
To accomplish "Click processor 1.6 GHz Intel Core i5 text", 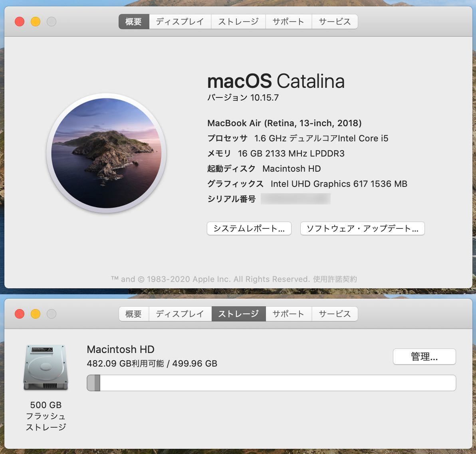I will 321,139.
